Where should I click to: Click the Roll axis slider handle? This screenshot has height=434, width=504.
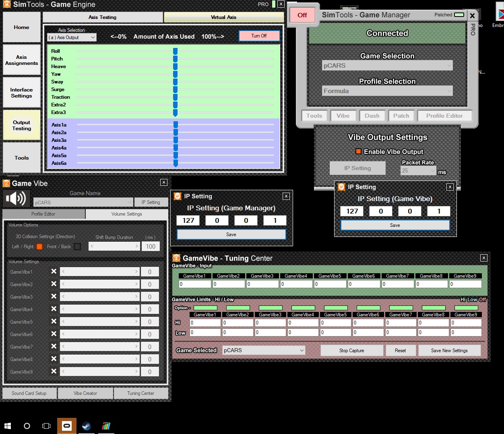175,51
